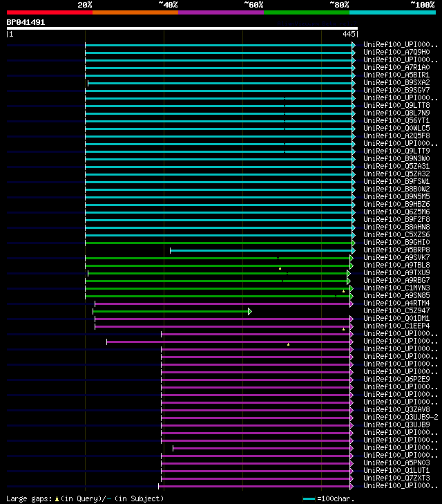The image size is (442, 504).
Task: Select the UniRef100_B9N3W0 label
Action: click(396, 158)
